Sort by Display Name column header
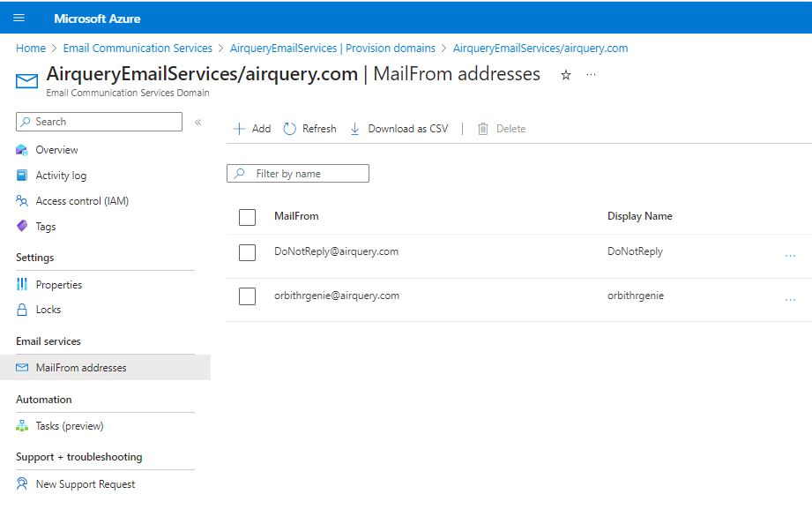Screen dimensions: 812x524 [x=639, y=216]
